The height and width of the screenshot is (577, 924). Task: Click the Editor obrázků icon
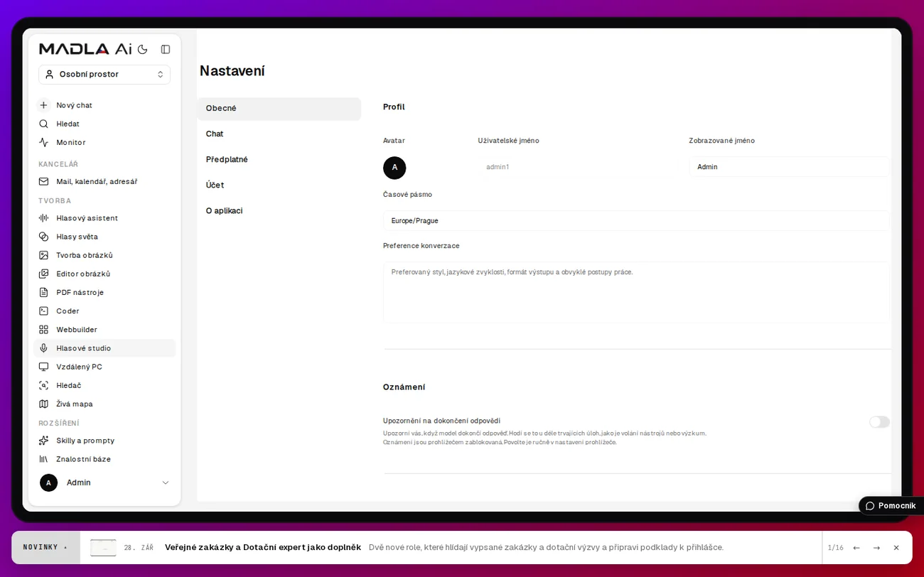(43, 274)
